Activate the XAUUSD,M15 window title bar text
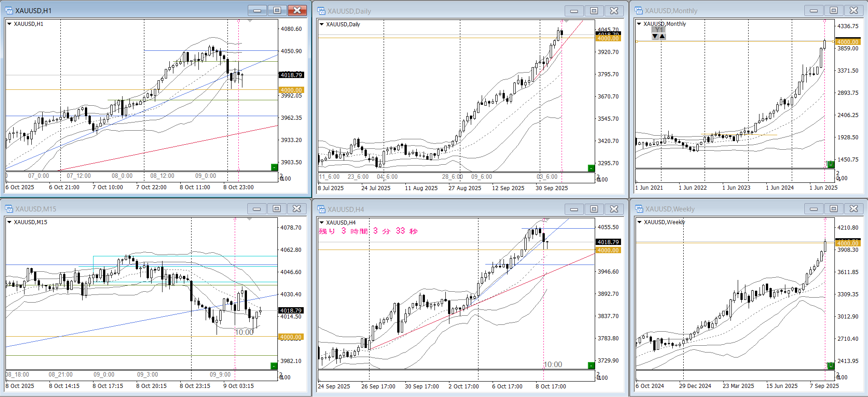This screenshot has height=397, width=868. [x=36, y=209]
